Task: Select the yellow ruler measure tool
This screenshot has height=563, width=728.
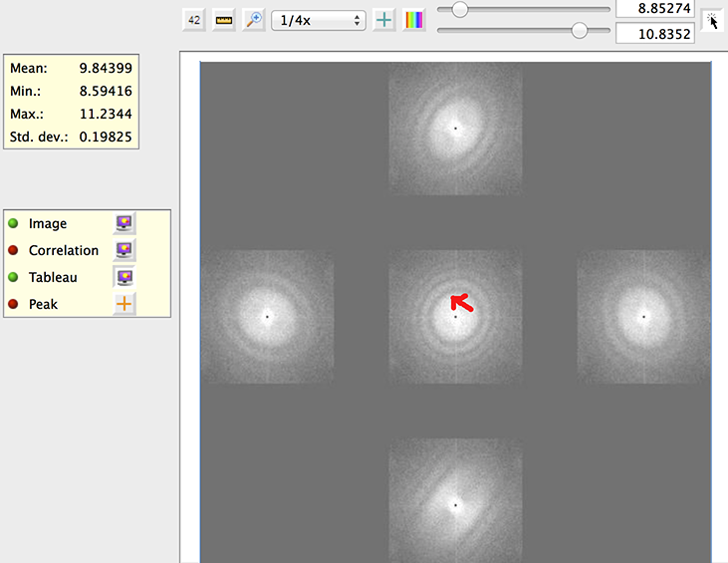Action: (x=224, y=20)
